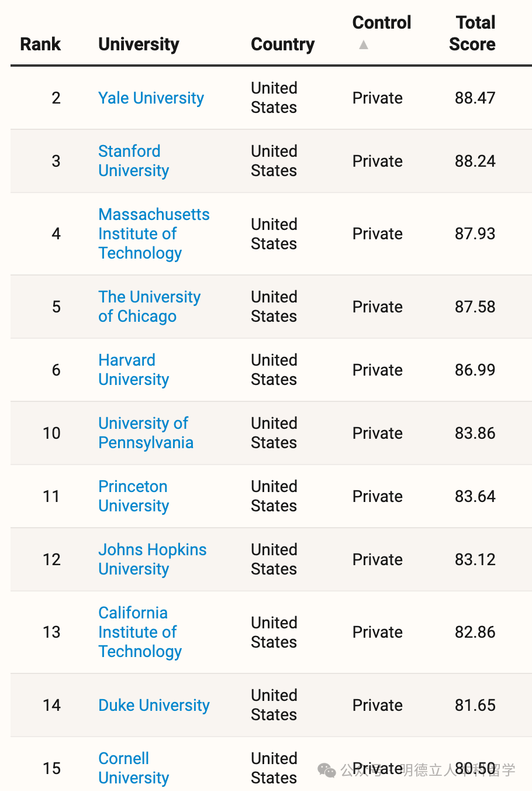Viewport: 532px width, 791px height.
Task: Open Johns Hopkins University link
Action: pos(152,559)
